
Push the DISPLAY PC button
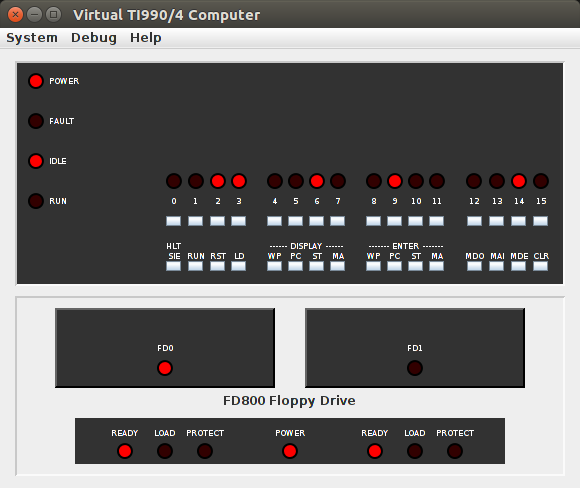tap(295, 266)
